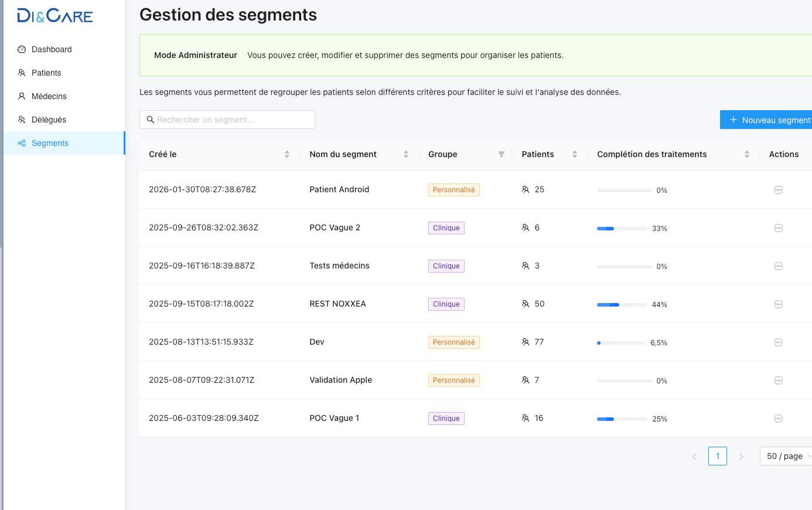Click Clinique tag of REST NOXXEA
This screenshot has height=510, width=812.
click(446, 304)
